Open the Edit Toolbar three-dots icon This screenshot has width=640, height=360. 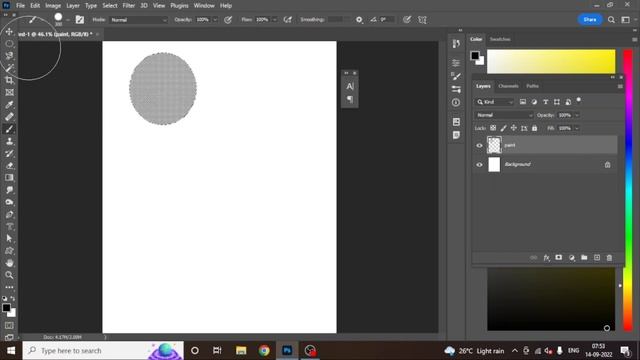(9, 287)
